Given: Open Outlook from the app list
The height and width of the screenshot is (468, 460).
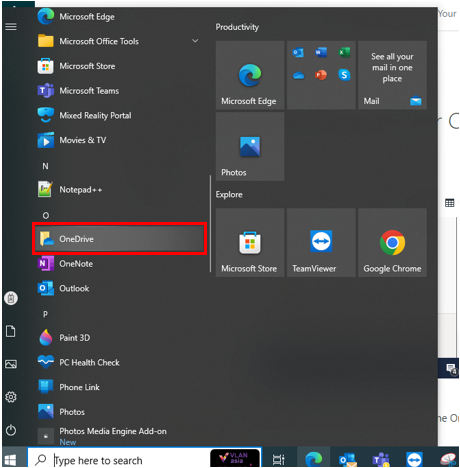Looking at the screenshot, I should click(x=118, y=288).
